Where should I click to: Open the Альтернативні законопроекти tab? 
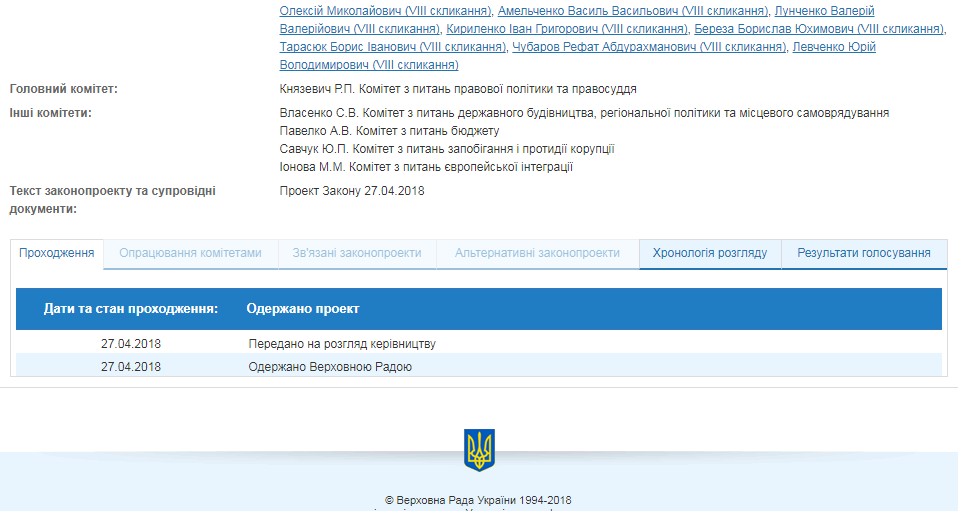tap(537, 253)
